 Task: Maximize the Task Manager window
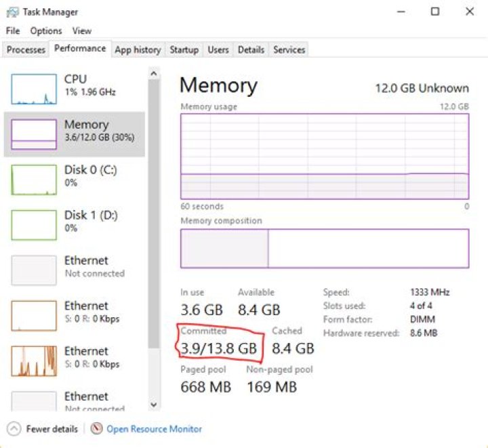coord(435,12)
